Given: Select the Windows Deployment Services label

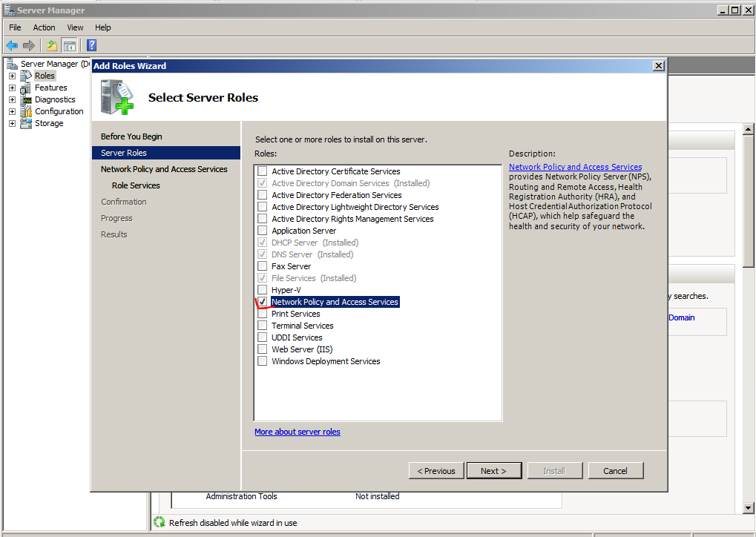Looking at the screenshot, I should click(x=326, y=361).
